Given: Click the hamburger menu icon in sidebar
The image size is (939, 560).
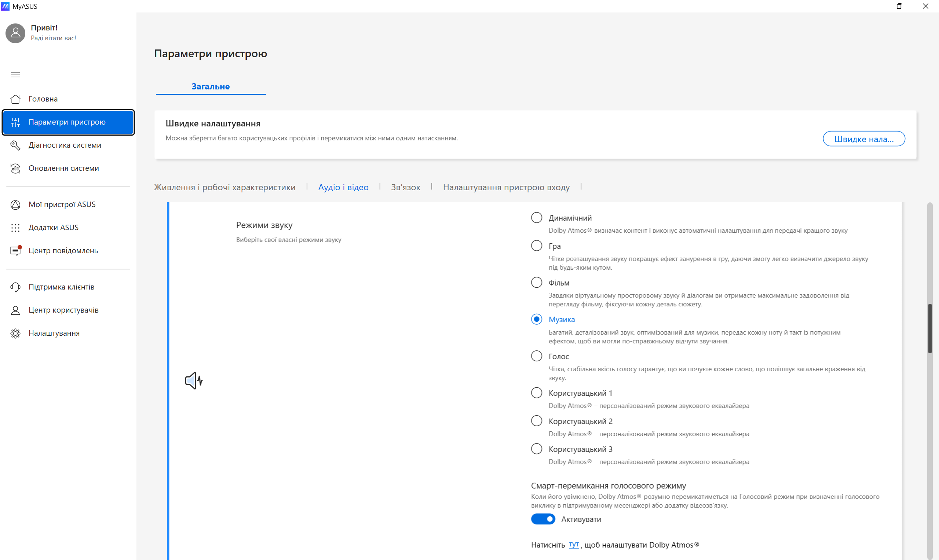Looking at the screenshot, I should coord(15,75).
